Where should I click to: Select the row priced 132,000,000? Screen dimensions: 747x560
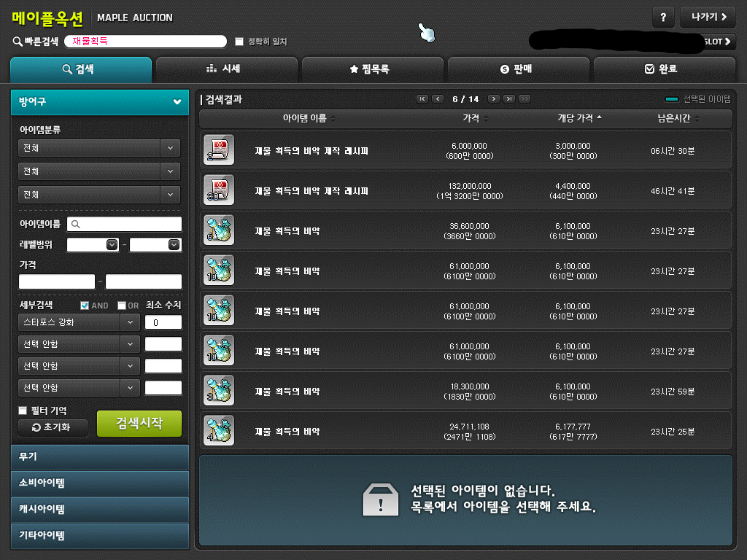point(465,190)
